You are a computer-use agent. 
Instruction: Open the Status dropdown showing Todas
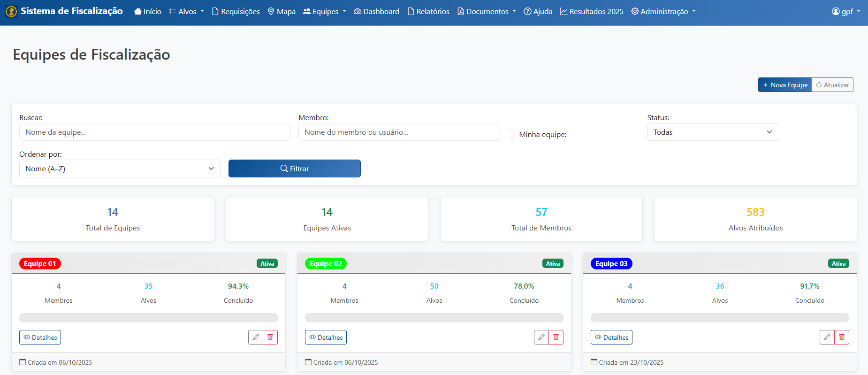pos(713,132)
